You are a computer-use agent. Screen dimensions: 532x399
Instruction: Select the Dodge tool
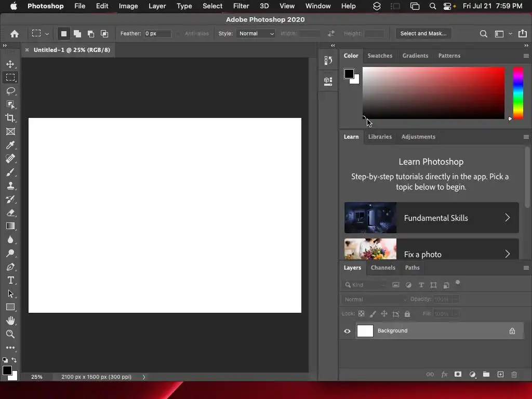tap(10, 253)
